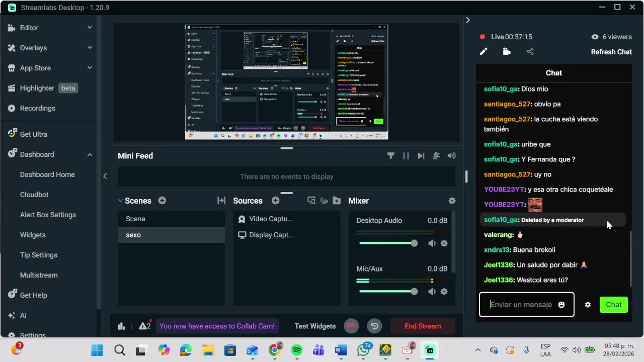Go to Dashboard Home
This screenshot has width=644, height=362.
[47, 174]
